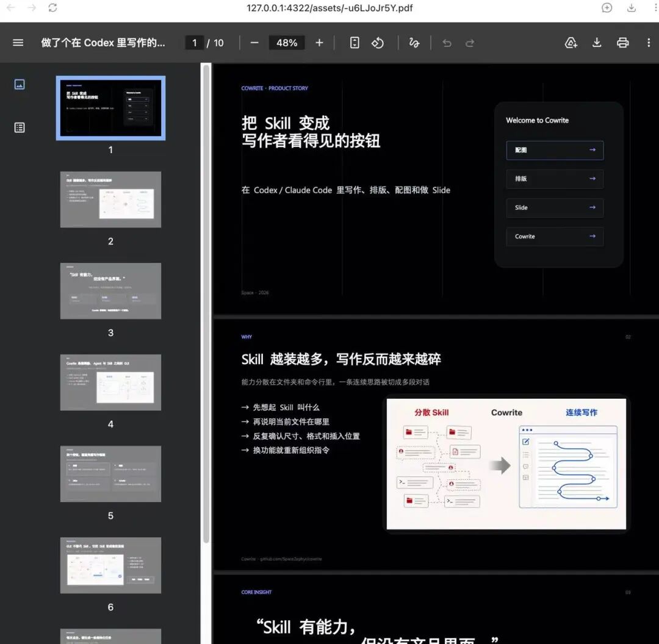Select page 1 thumbnail
This screenshot has width=659, height=644.
pos(110,108)
